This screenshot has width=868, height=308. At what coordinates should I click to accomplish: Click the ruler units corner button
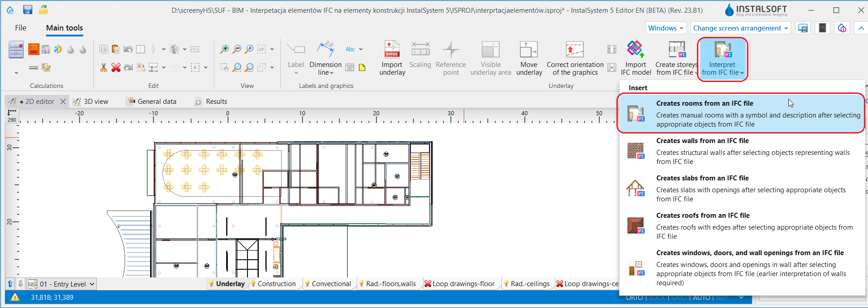pyautogui.click(x=11, y=116)
